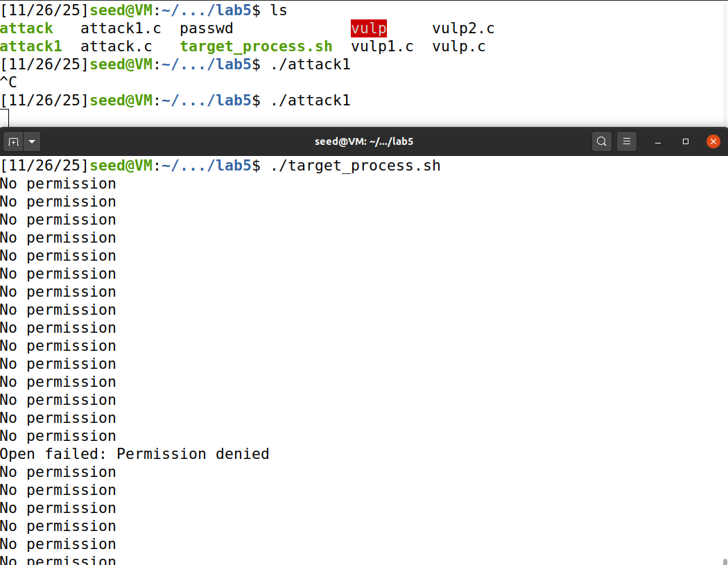This screenshot has width=728, height=565.
Task: Click the scrollbar thumb at bottom right
Action: pos(725,561)
